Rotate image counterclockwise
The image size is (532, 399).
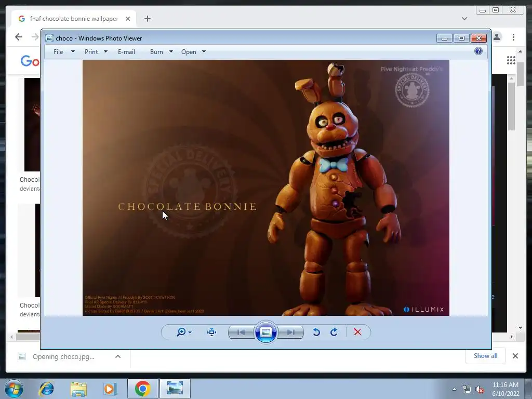point(316,332)
